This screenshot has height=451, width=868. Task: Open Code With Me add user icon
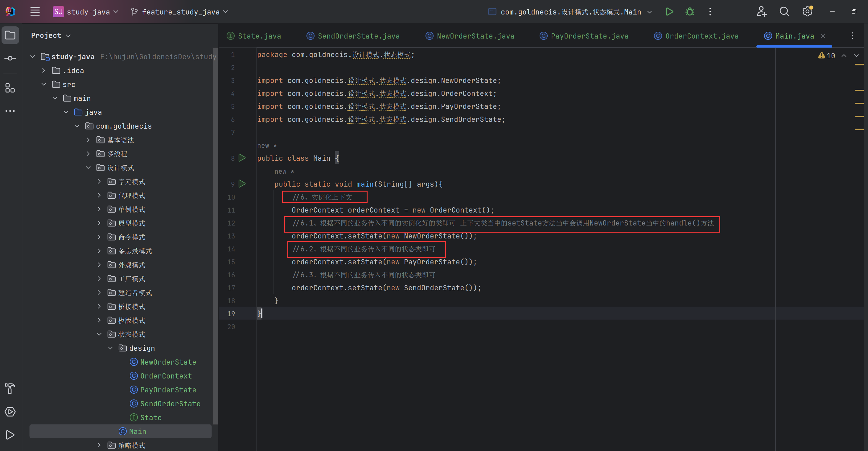click(762, 12)
